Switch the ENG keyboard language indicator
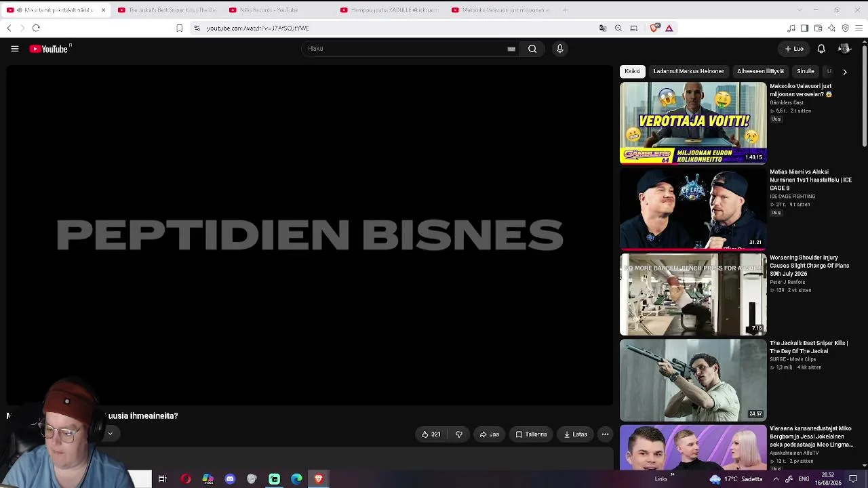 [804, 479]
